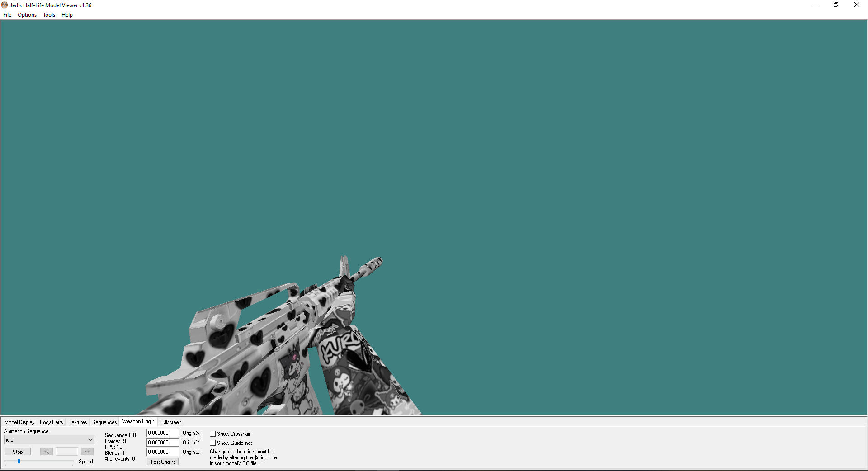Switch to the Sequences tab
868x471 pixels.
pyautogui.click(x=104, y=422)
